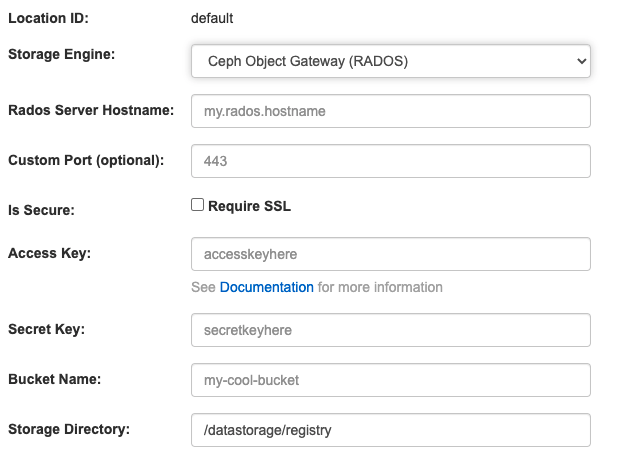Click the Bucket Name text box
622x462 pixels.
[x=390, y=380]
